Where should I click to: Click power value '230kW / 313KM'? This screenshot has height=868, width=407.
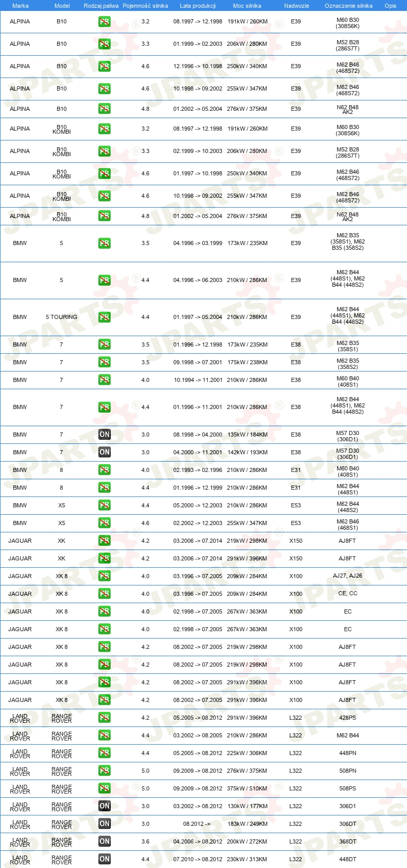tap(247, 859)
